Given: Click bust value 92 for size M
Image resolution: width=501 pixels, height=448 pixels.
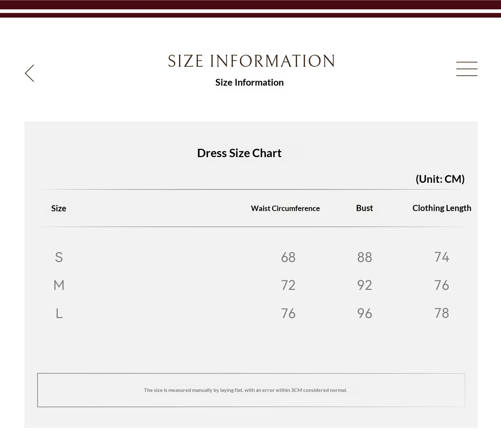Looking at the screenshot, I should (x=364, y=285).
